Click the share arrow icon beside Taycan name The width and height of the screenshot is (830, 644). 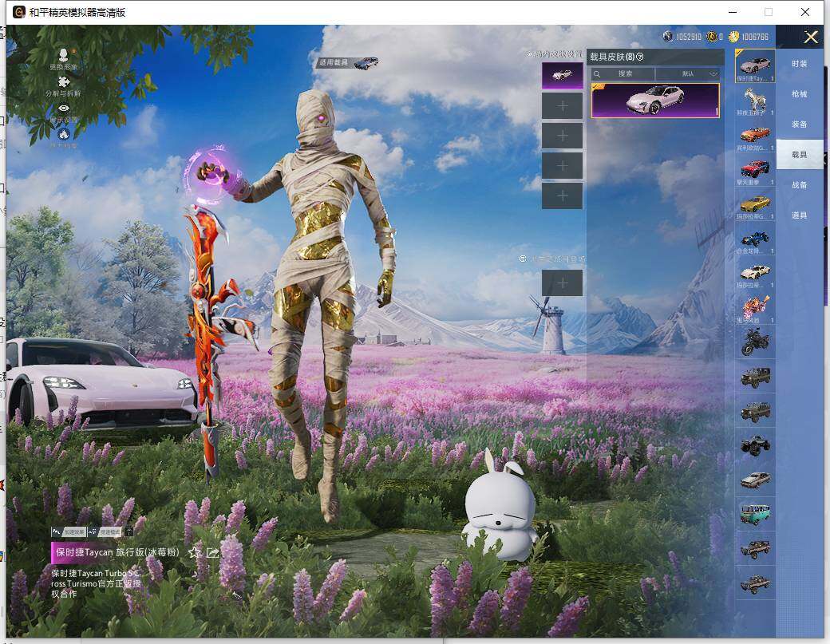pos(213,552)
